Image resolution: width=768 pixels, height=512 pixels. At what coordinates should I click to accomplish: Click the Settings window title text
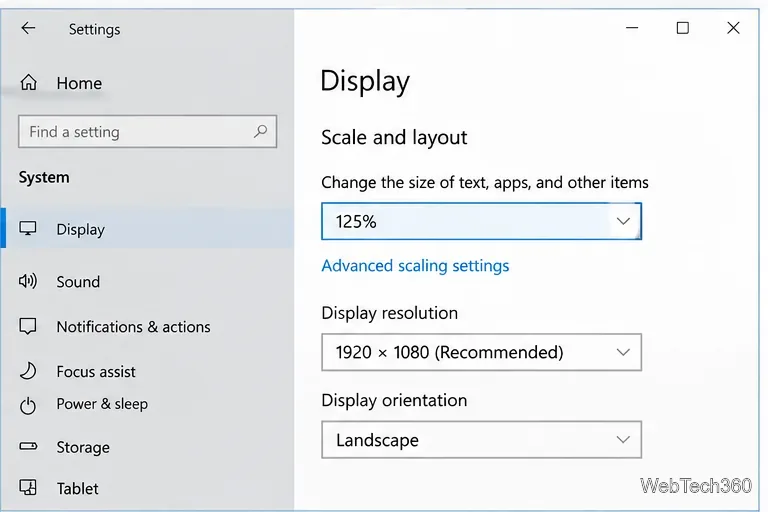point(95,29)
